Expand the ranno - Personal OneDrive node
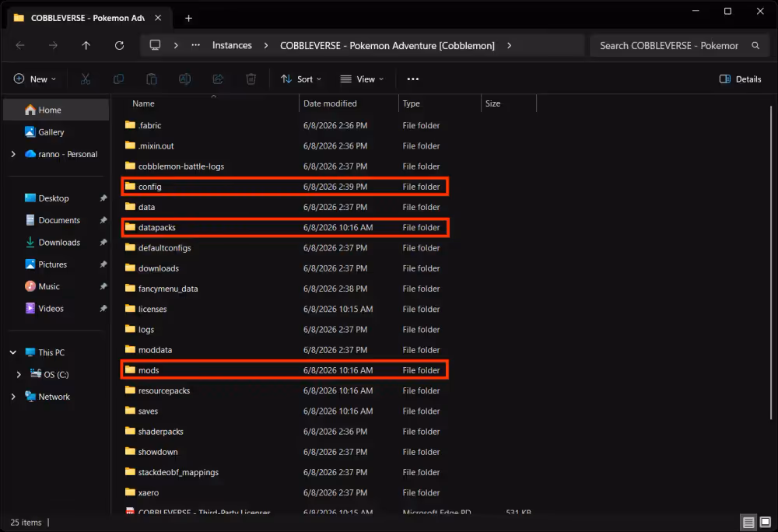 [13, 154]
